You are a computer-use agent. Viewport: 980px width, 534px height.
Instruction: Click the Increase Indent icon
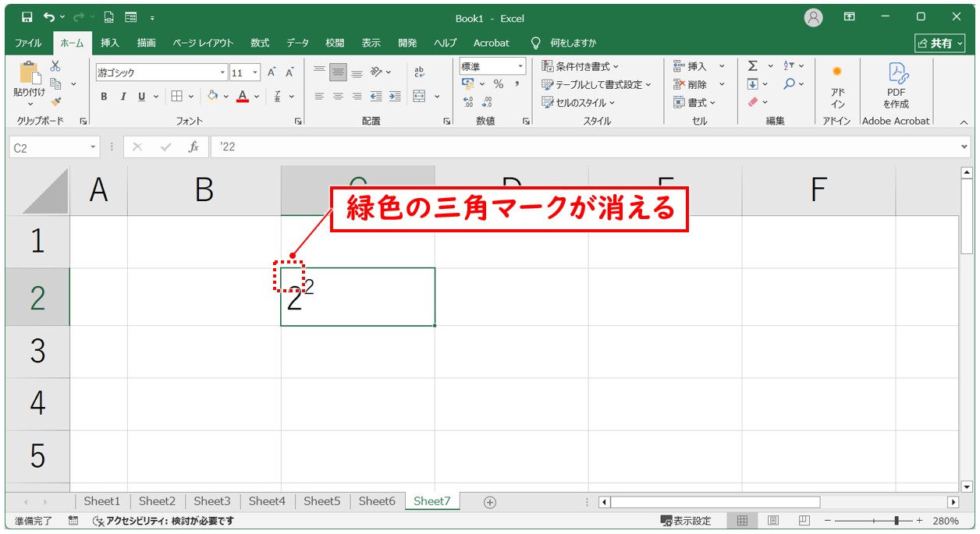[395, 96]
